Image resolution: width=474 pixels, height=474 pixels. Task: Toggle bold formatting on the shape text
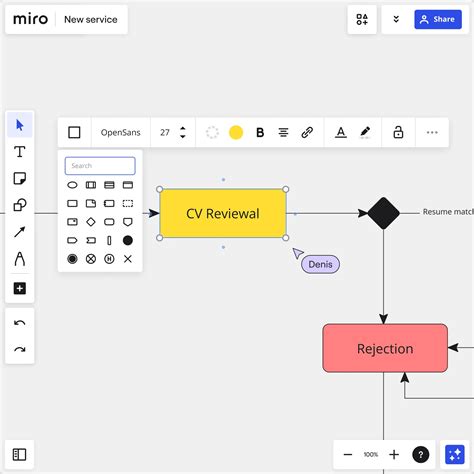click(260, 133)
